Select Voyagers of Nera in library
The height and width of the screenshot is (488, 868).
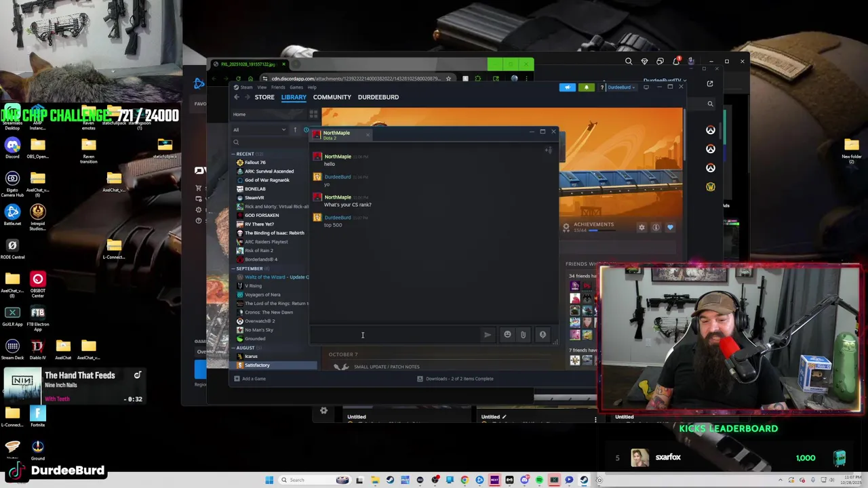click(x=262, y=295)
